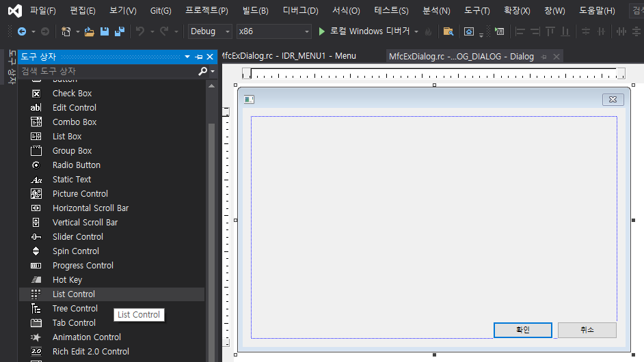Select the Edit Control icon in toolbox
The height and width of the screenshot is (362, 644).
(x=36, y=107)
